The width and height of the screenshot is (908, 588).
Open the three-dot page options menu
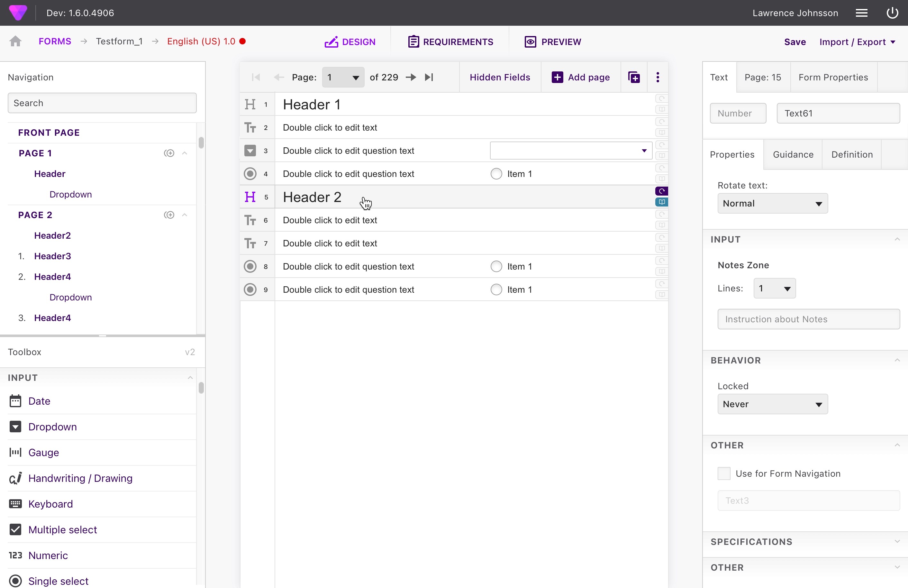click(657, 78)
